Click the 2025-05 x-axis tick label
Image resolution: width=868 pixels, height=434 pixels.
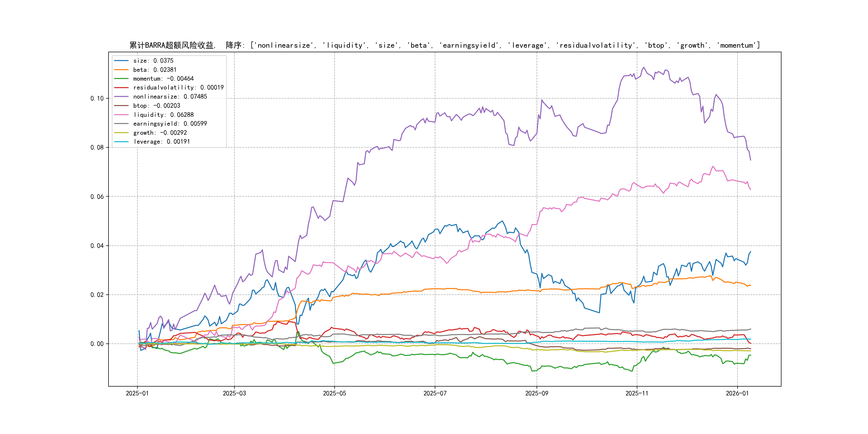[334, 394]
